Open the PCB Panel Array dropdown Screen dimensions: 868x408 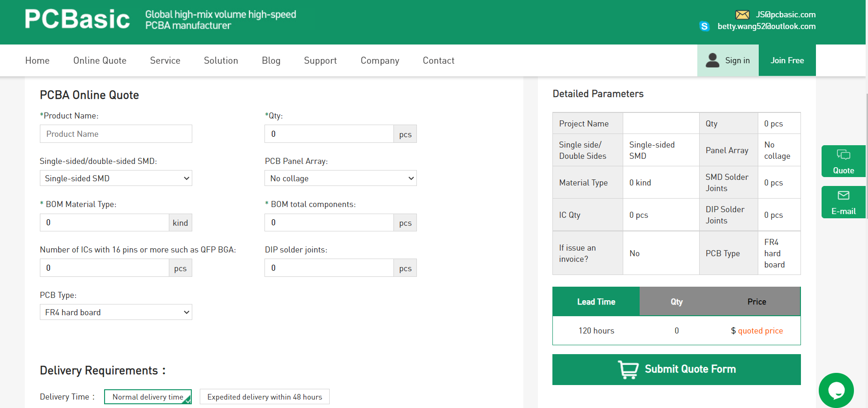[x=340, y=178]
